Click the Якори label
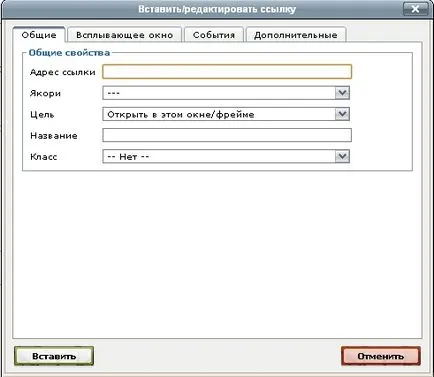The width and height of the screenshot is (434, 377). (x=45, y=93)
